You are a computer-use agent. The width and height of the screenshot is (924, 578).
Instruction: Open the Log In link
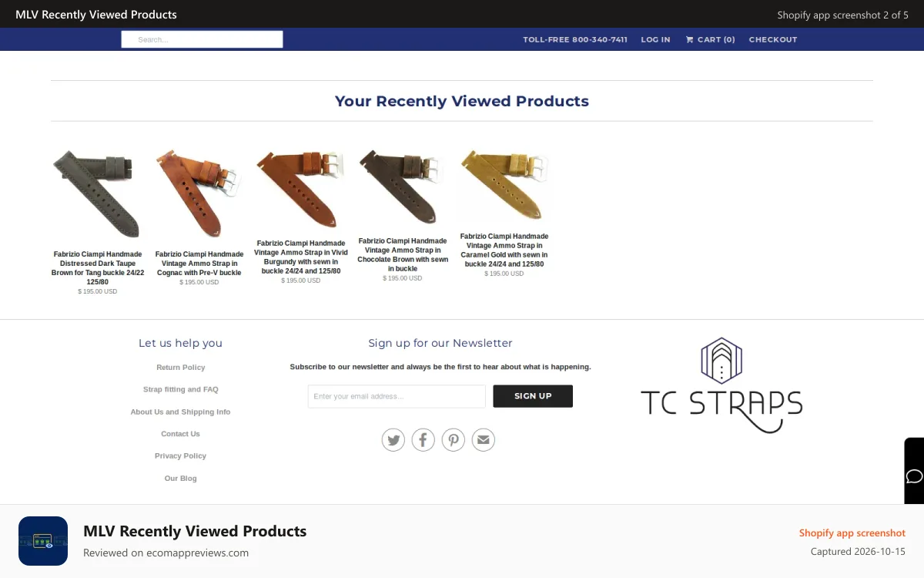tap(655, 39)
